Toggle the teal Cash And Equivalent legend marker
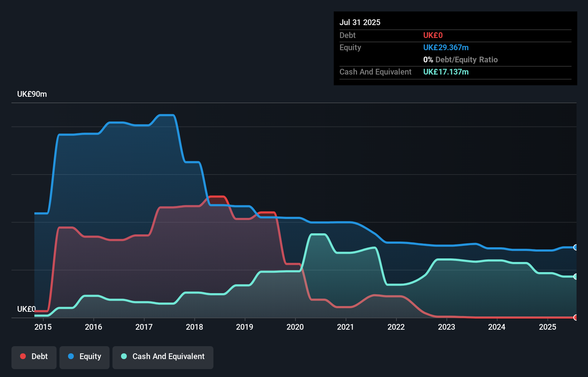The height and width of the screenshot is (377, 588). 124,356
